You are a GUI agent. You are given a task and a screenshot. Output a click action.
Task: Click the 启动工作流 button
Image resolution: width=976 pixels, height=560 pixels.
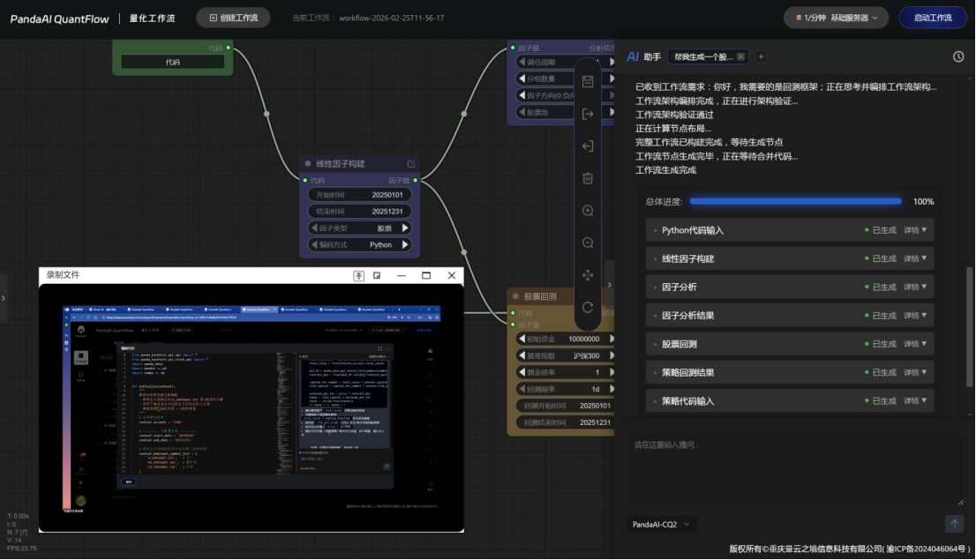point(933,18)
